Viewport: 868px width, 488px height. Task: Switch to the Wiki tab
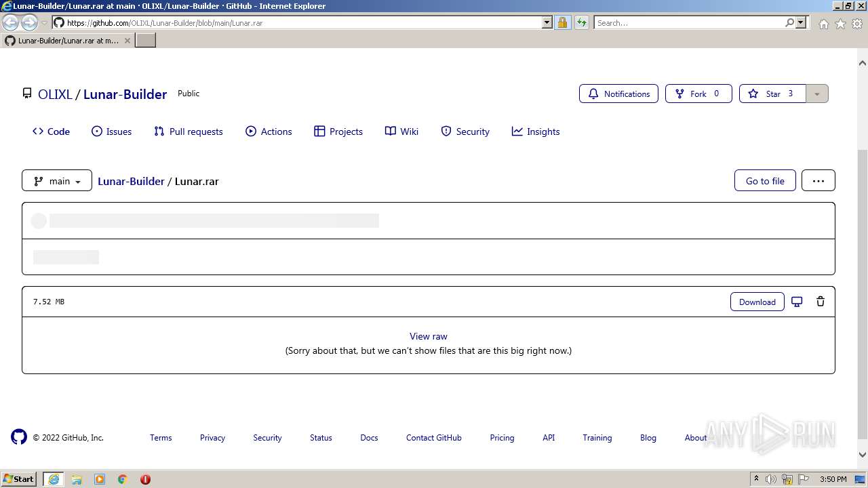point(401,131)
